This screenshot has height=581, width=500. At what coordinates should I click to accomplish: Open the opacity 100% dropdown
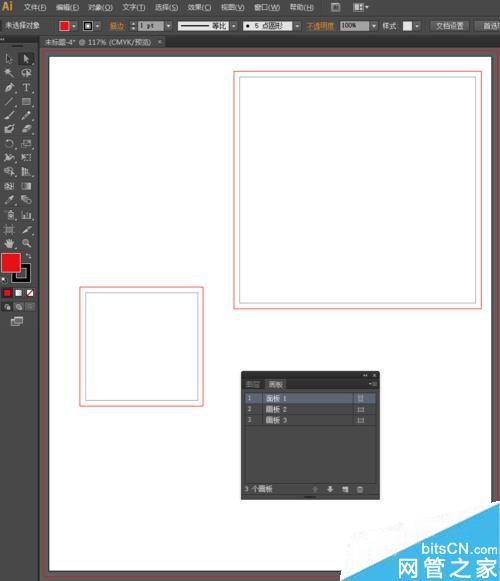tap(374, 26)
